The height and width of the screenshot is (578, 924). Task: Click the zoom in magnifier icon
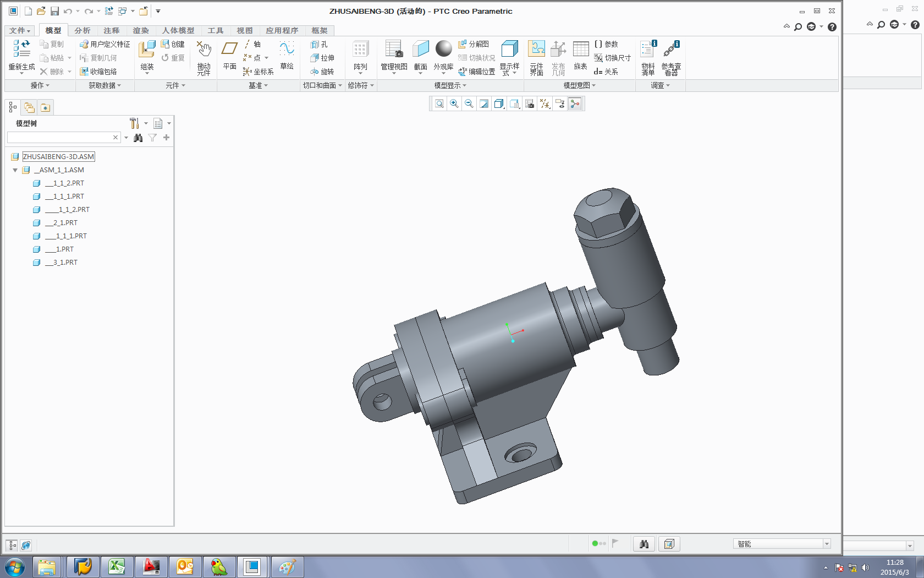(x=454, y=104)
